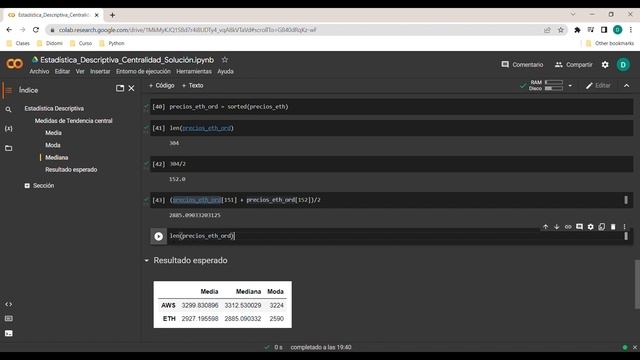The width and height of the screenshot is (640, 360).
Task: Close the Índice panel
Action: 131,88
